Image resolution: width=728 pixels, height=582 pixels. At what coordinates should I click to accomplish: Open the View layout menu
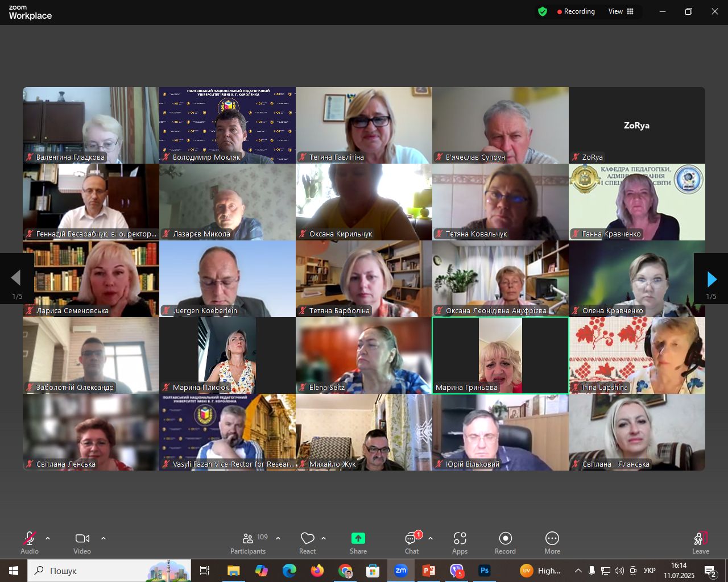pos(621,11)
